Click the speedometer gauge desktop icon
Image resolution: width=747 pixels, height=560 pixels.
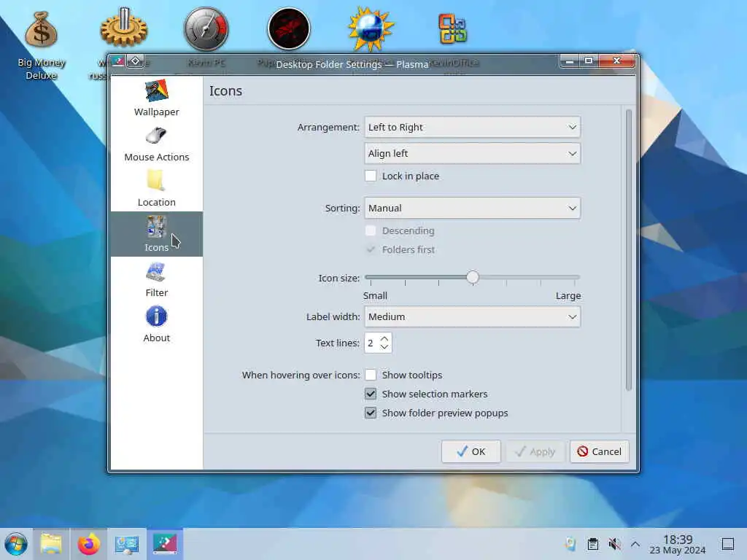(206, 28)
